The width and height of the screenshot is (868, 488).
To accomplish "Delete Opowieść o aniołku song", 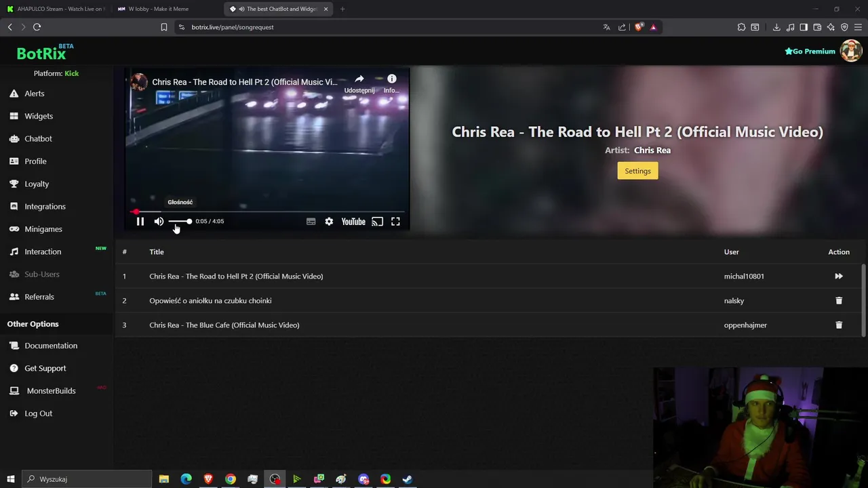I will tap(839, 300).
